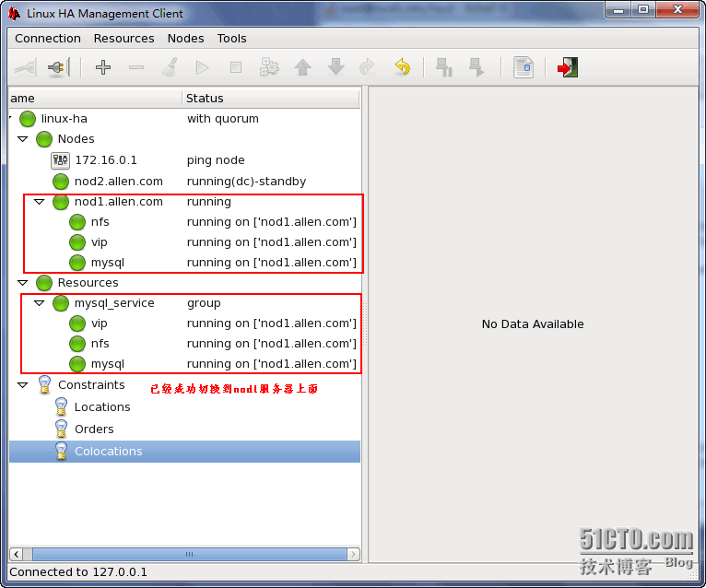Screen dimensions: 706x588
Task: Select vip under nod1.allen.com
Action: click(184, 242)
